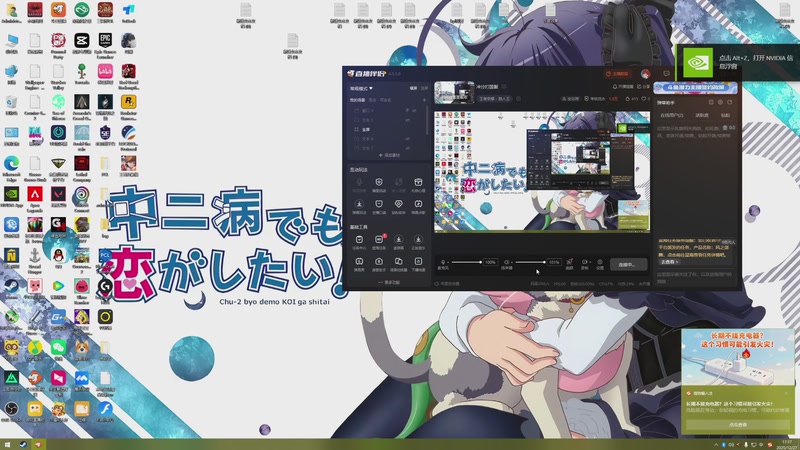Click the red-outlined button in app title bar
Image resolution: width=800 pixels, height=450 pixels.
(618, 73)
